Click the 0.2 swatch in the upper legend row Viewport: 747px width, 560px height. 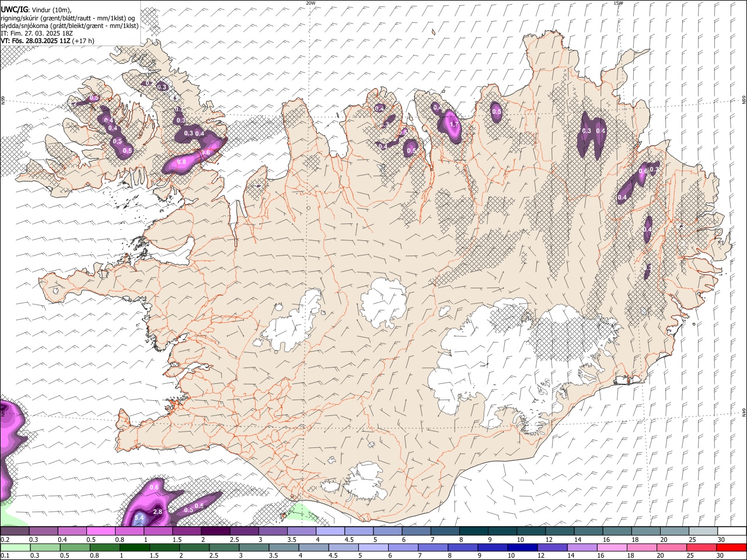coord(15,531)
